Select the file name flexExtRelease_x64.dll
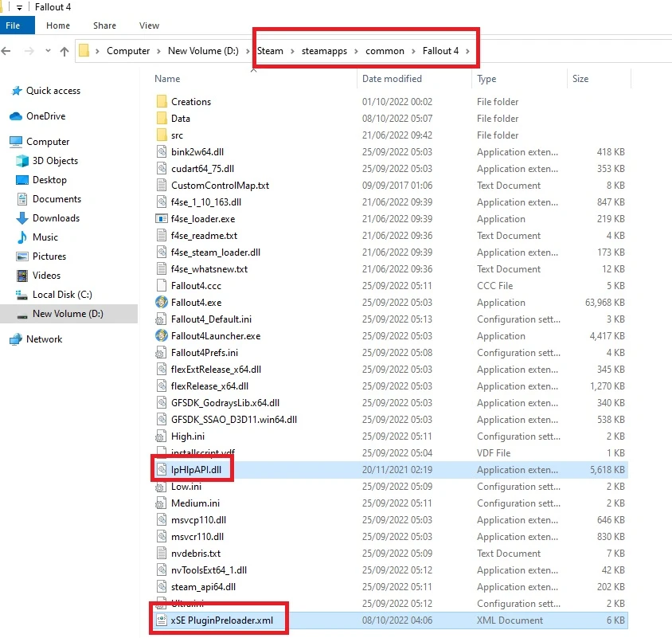Viewport: 672px width, 638px height. pos(216,369)
